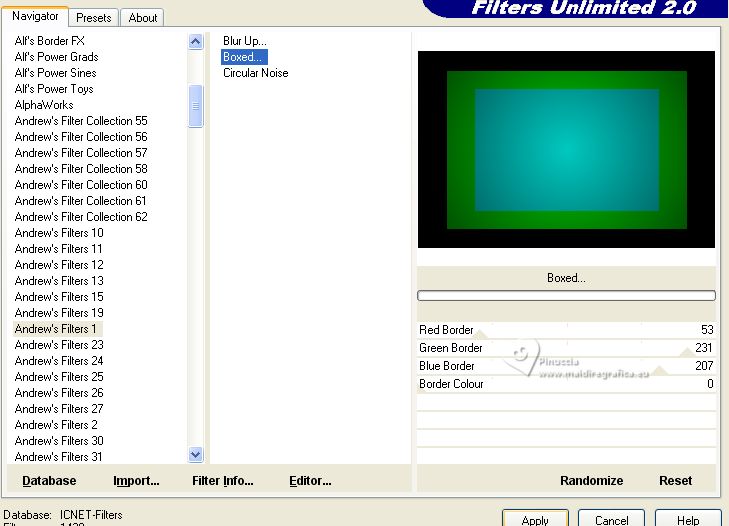The height and width of the screenshot is (526, 729).
Task: Choose Andrew's Filters 30
Action: [x=59, y=441]
